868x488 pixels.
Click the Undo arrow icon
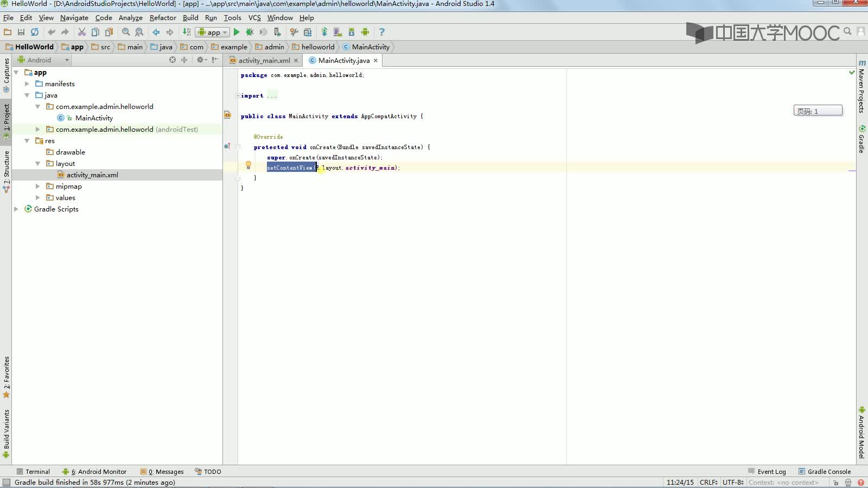click(x=52, y=32)
